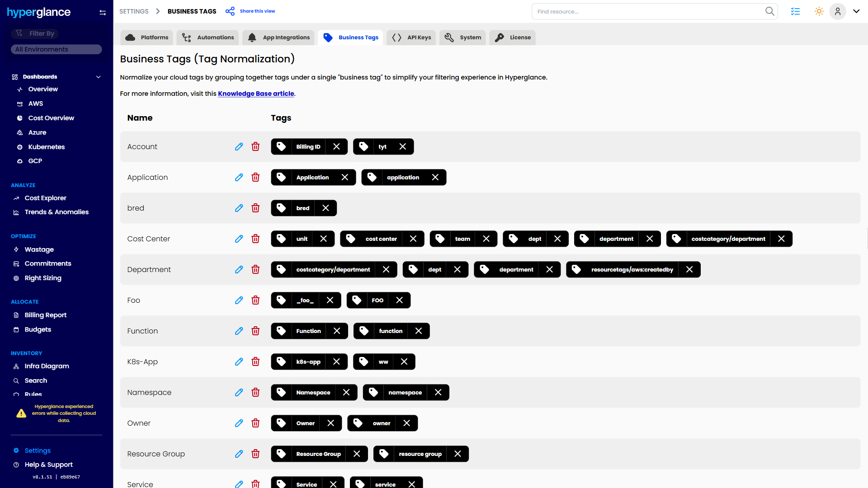The height and width of the screenshot is (488, 868).
Task: Remove the 'ww' tag from K8s-App
Action: [x=404, y=361]
